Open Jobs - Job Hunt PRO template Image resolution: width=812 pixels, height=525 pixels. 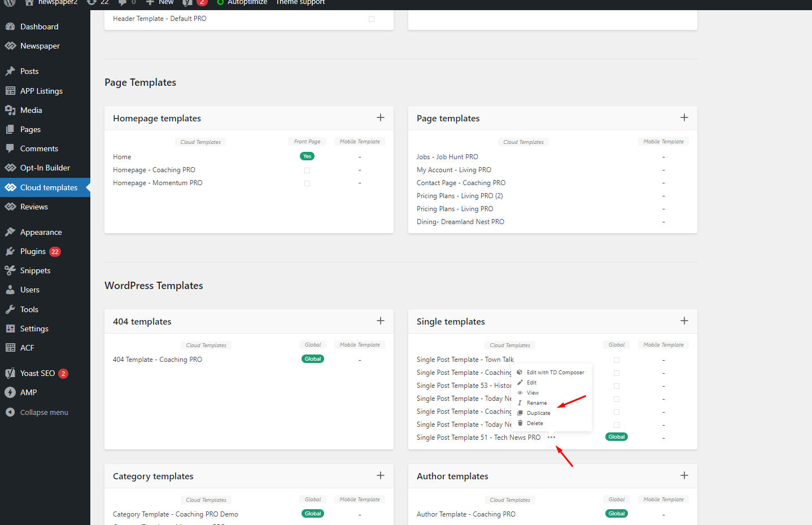447,157
